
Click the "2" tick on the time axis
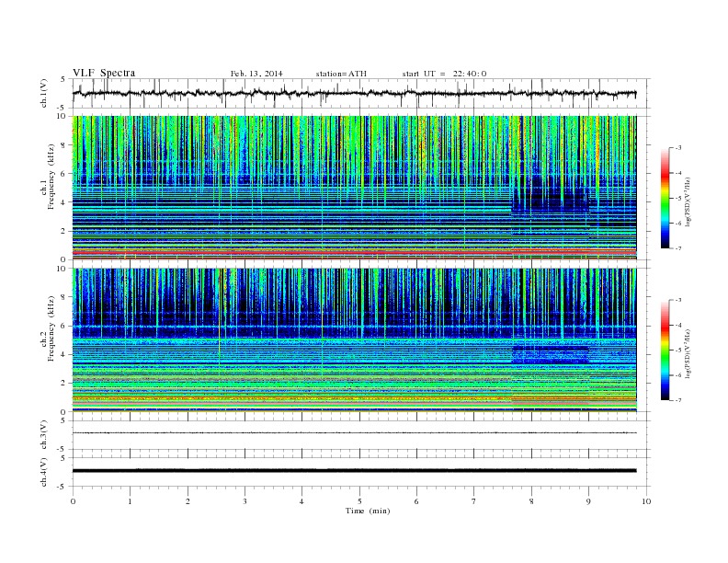(188, 501)
